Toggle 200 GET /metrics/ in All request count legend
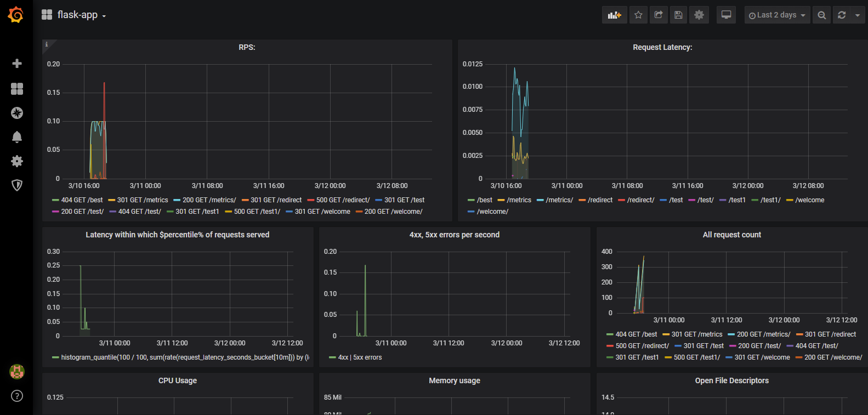 [763, 334]
